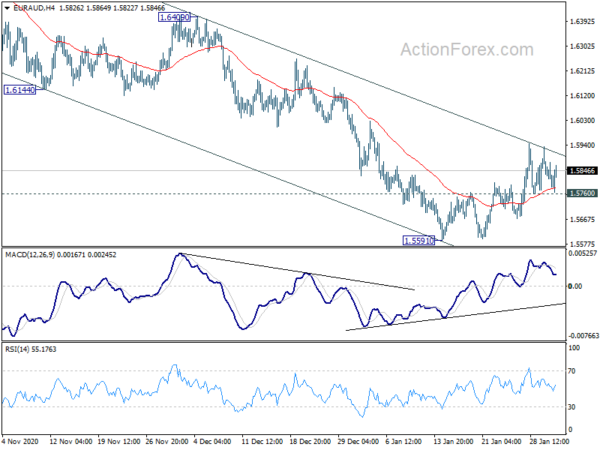The width and height of the screenshot is (600, 450).
Task: Click the 1.61200 price axis value
Action: click(x=582, y=96)
